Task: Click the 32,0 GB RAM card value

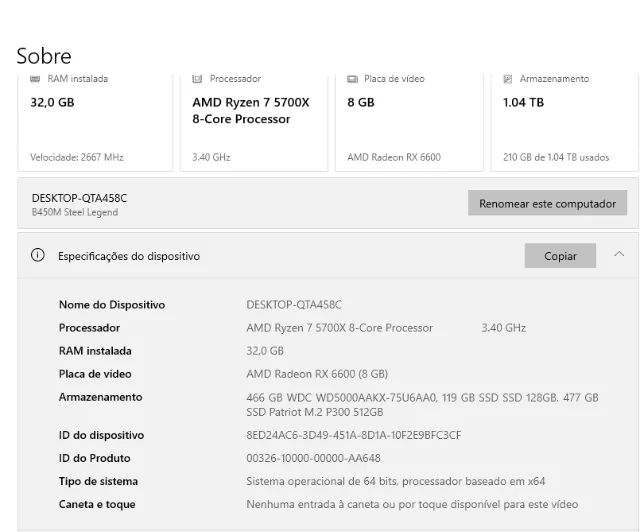Action: click(x=52, y=102)
